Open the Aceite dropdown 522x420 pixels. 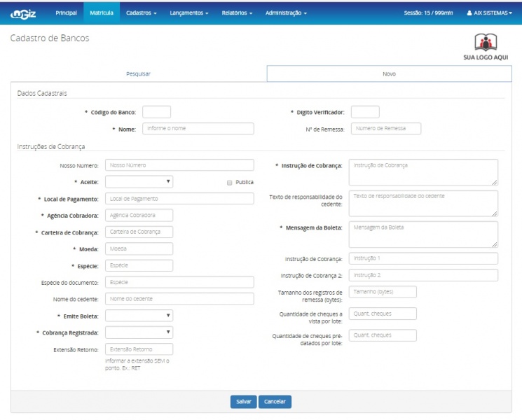[x=139, y=182]
